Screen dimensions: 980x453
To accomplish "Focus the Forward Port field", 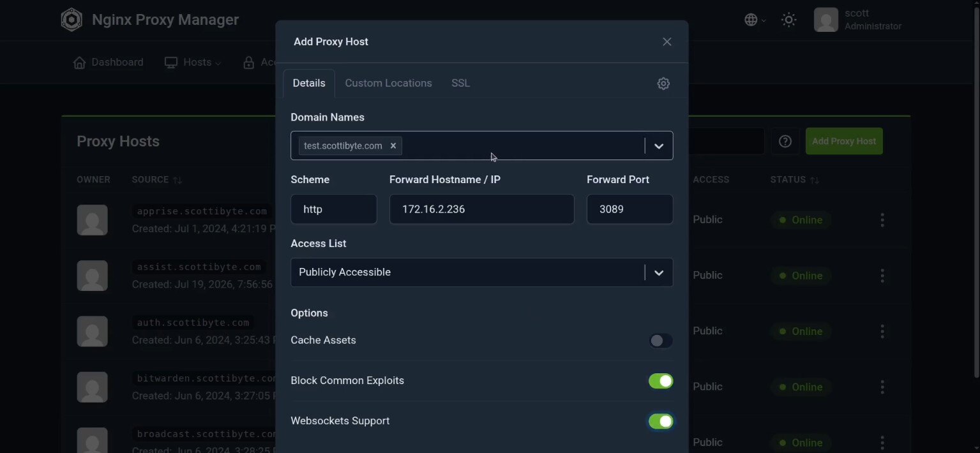I will pyautogui.click(x=630, y=209).
